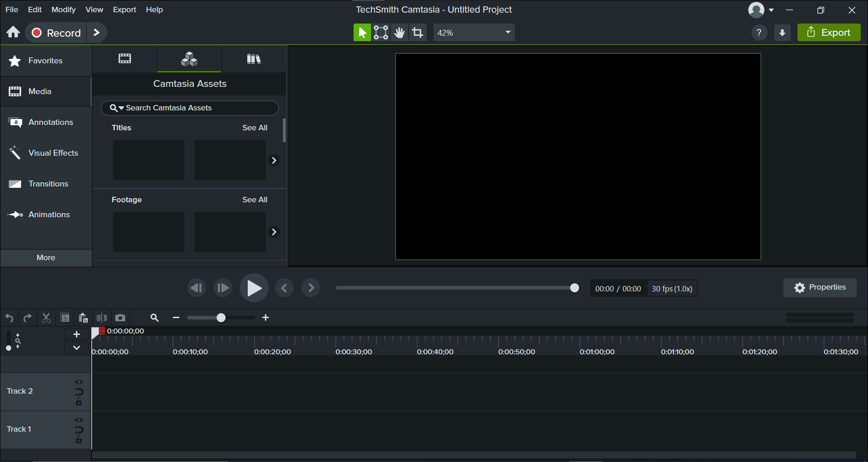
Task: Click the timeline Undo icon
Action: [x=9, y=318]
